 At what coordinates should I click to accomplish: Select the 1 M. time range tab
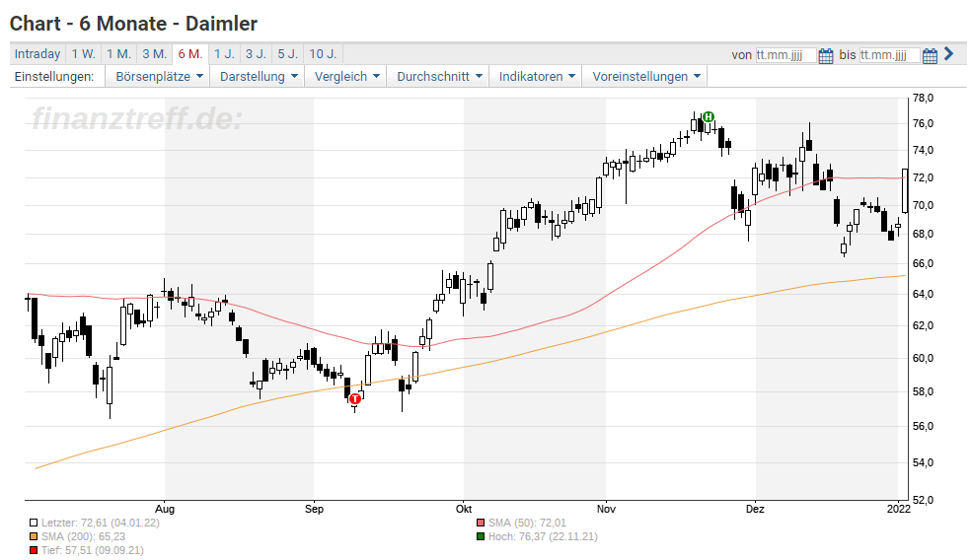[x=118, y=54]
